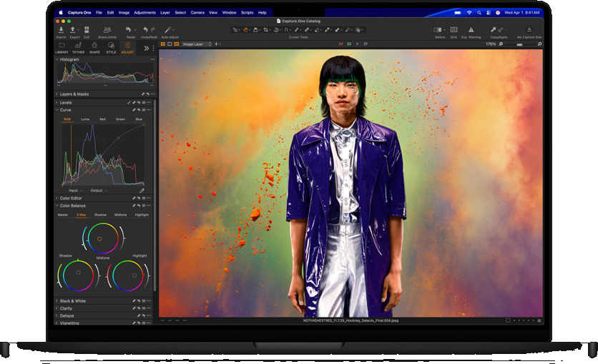Open the macOS Control Center
598x364 pixels.
click(489, 13)
